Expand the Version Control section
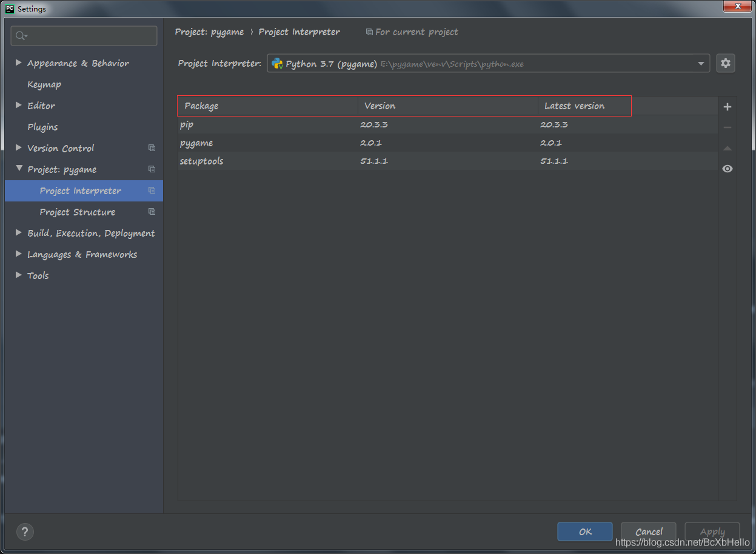This screenshot has width=756, height=554. (19, 148)
